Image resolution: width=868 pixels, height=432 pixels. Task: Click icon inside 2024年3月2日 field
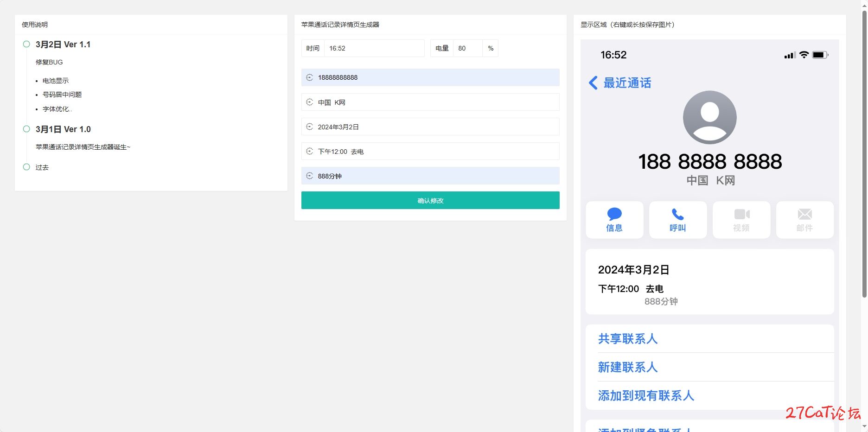click(310, 127)
